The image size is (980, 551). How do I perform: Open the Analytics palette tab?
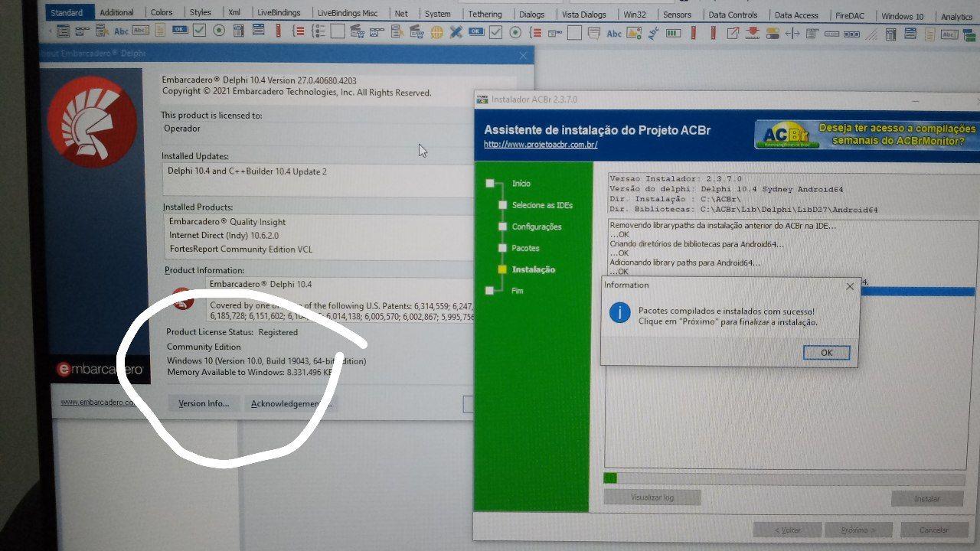click(956, 17)
